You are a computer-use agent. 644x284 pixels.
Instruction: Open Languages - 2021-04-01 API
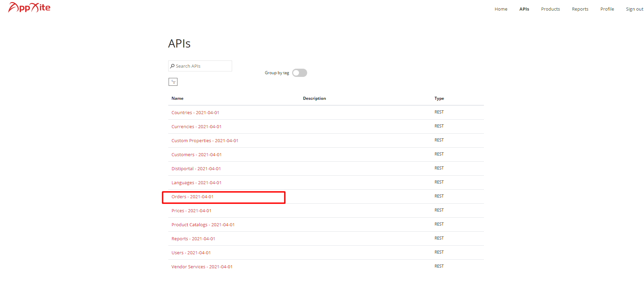tap(196, 182)
